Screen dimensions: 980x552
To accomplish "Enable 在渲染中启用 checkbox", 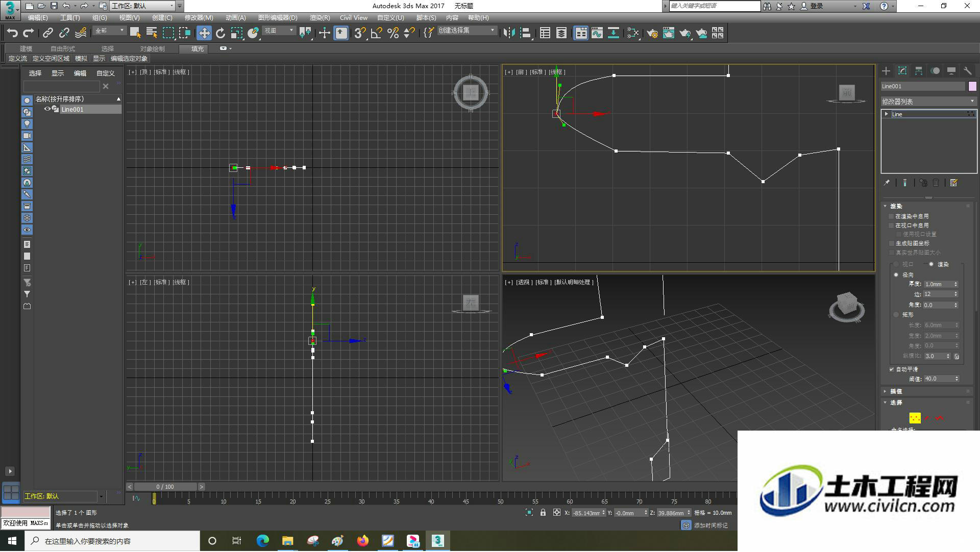I will click(x=892, y=216).
